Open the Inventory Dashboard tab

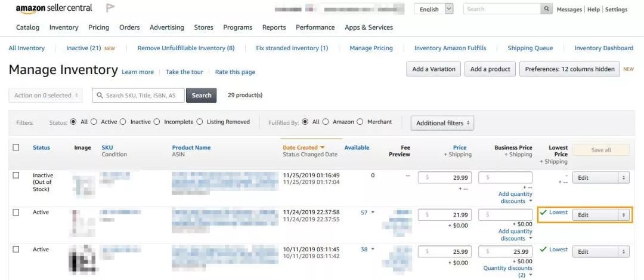click(x=603, y=48)
